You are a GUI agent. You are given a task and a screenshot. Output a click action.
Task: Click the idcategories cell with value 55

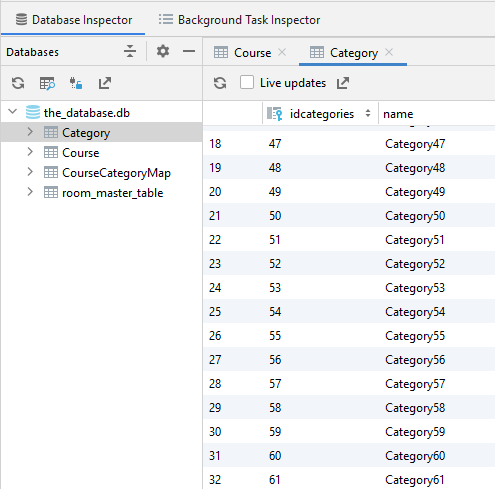275,336
